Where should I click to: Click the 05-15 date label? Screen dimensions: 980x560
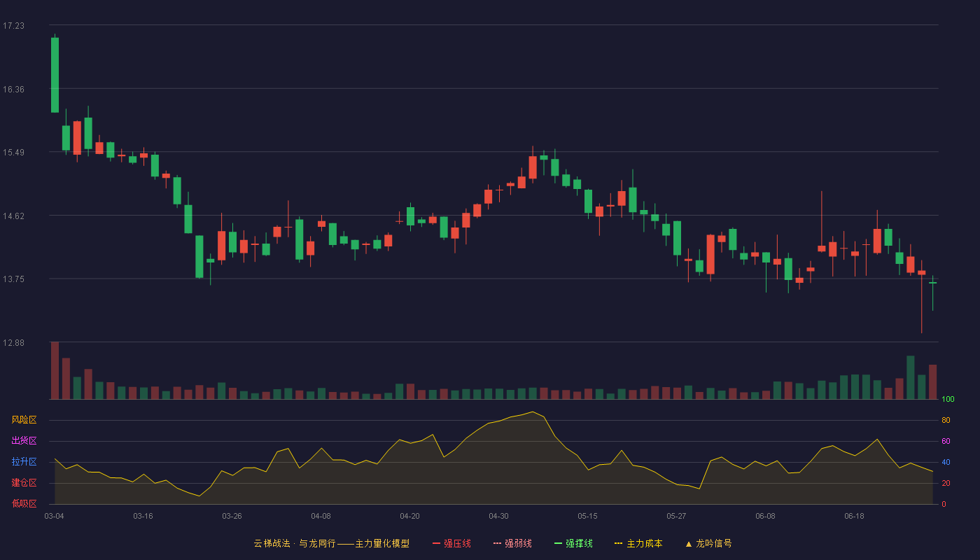click(x=587, y=516)
